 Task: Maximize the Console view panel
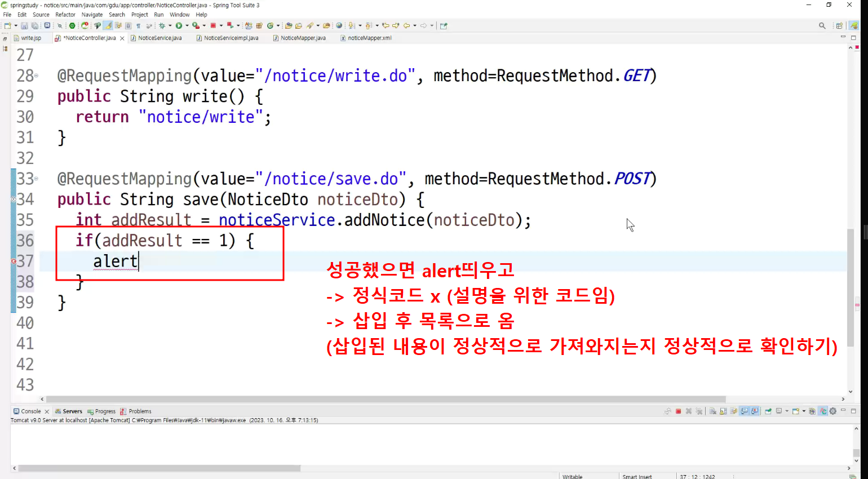(853, 411)
